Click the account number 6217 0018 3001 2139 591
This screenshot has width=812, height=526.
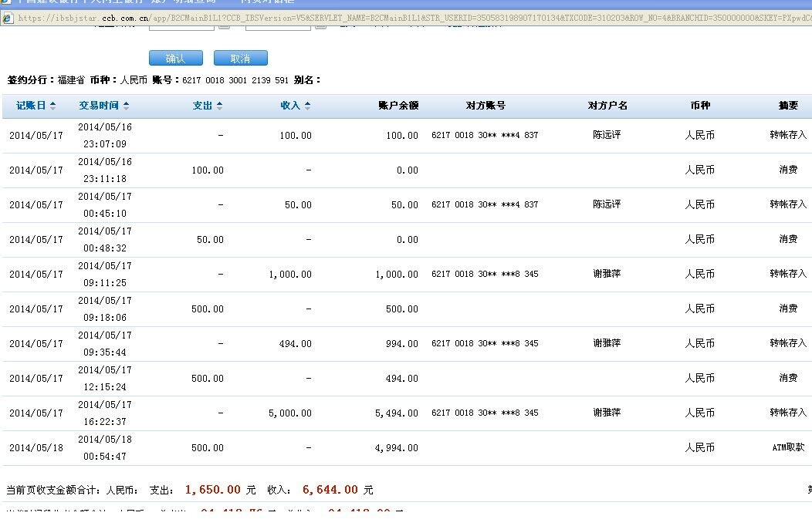pos(235,80)
